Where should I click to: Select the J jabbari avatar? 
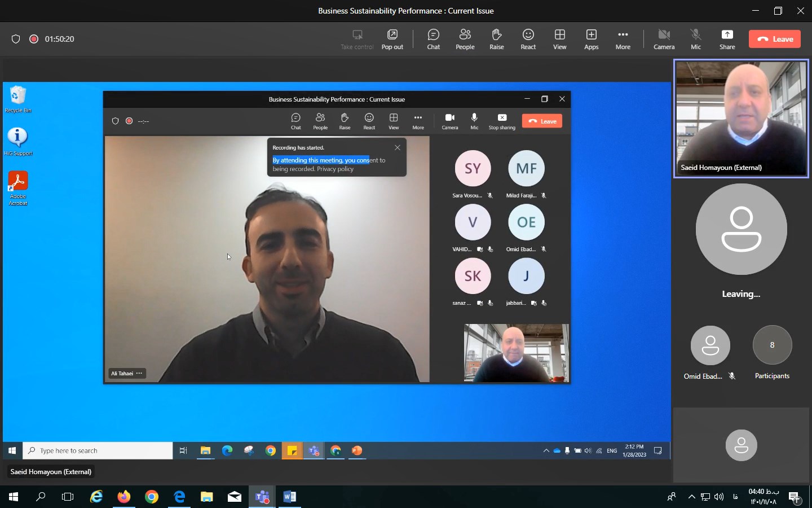click(526, 275)
